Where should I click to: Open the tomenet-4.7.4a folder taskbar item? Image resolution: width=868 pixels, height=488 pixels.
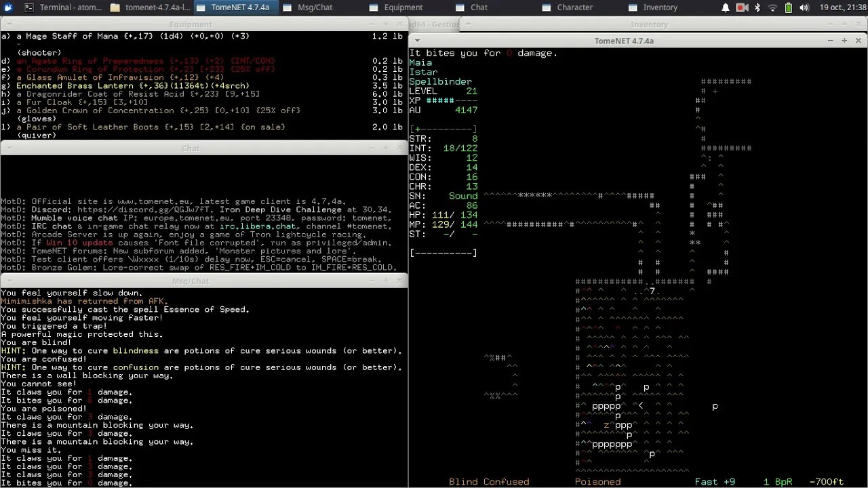pos(151,7)
